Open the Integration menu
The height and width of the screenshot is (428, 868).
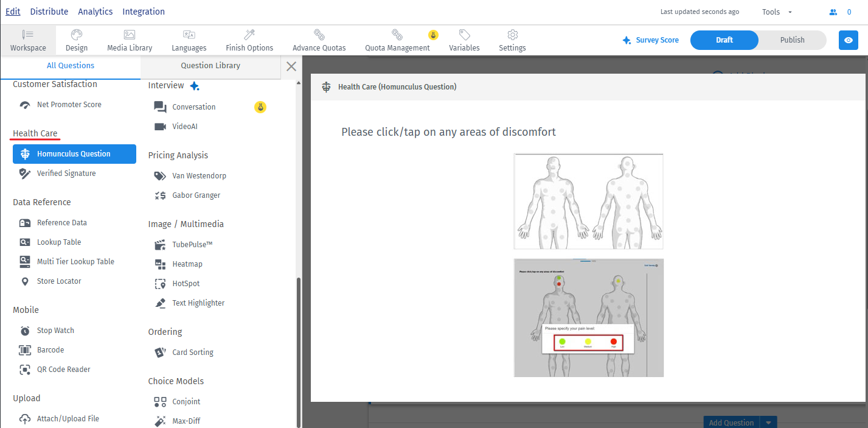[x=144, y=12]
